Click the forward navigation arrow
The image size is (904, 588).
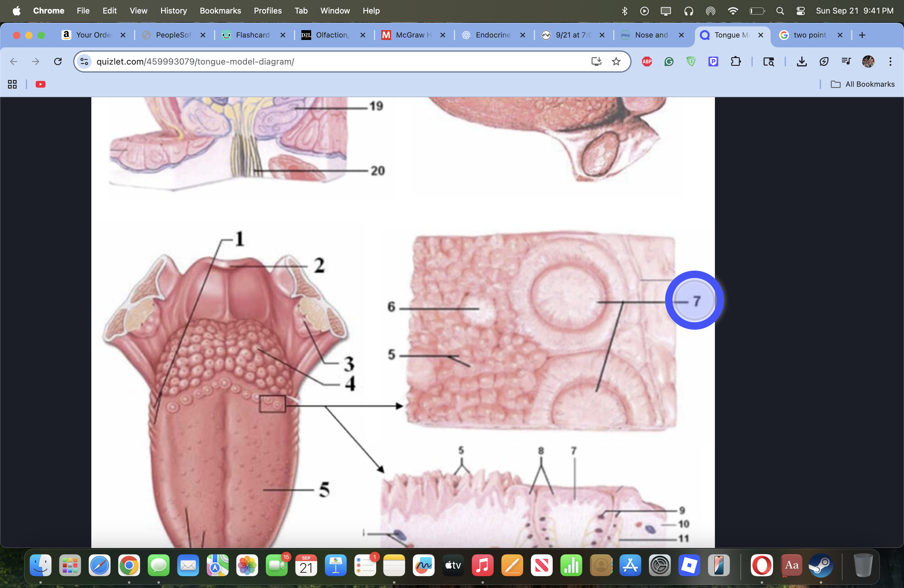pyautogui.click(x=36, y=62)
